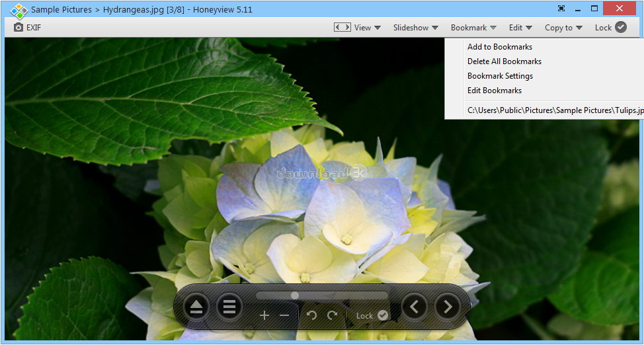Go to previous image arrow
Image resolution: width=644 pixels, height=345 pixels.
[414, 307]
